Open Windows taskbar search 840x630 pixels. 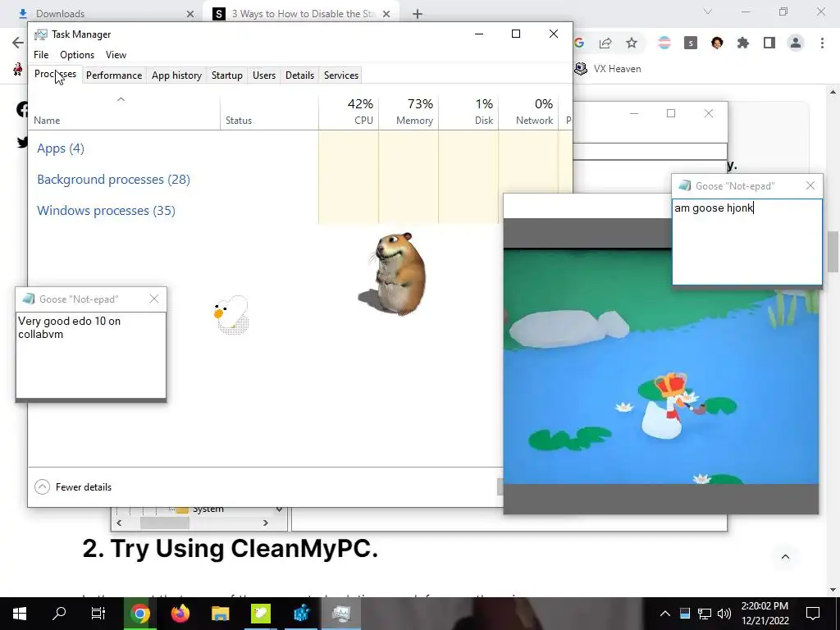(x=59, y=614)
